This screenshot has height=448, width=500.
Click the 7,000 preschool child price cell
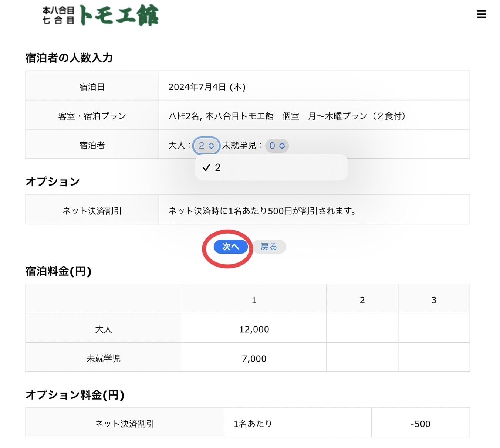[254, 359]
